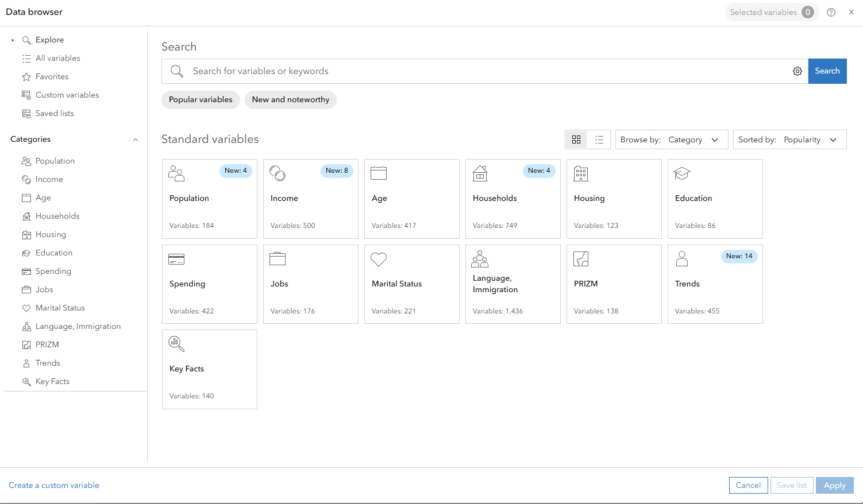The image size is (863, 504).
Task: Open the Population category card
Action: (x=210, y=199)
